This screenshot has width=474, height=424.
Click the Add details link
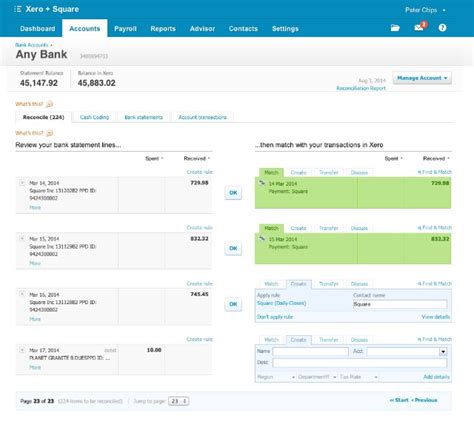(436, 377)
